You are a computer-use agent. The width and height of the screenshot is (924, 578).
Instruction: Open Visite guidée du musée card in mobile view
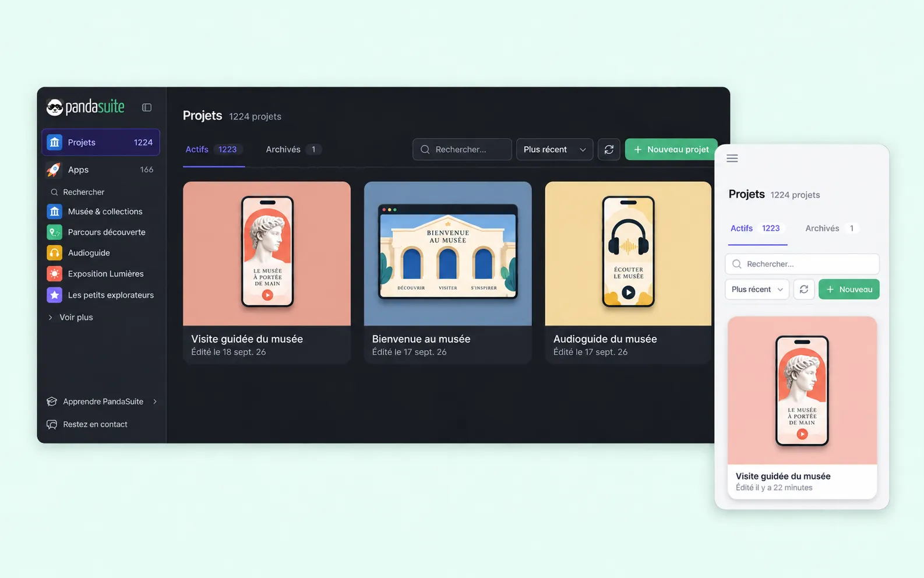pos(802,408)
